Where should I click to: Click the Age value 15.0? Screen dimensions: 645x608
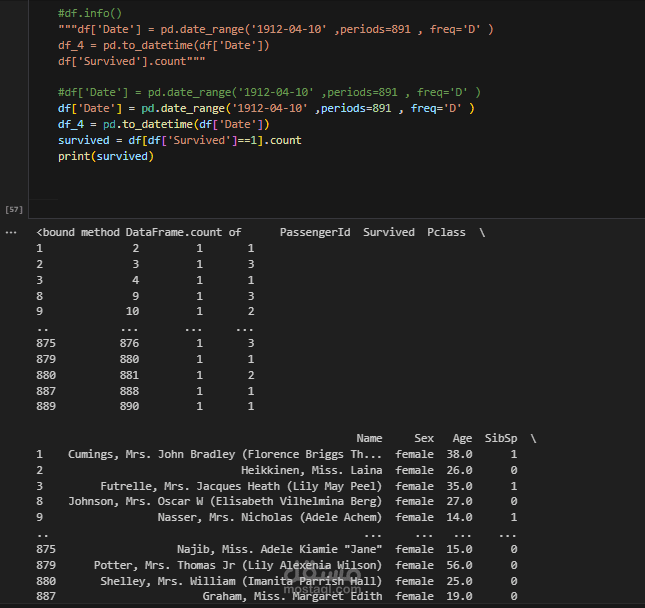(x=459, y=549)
